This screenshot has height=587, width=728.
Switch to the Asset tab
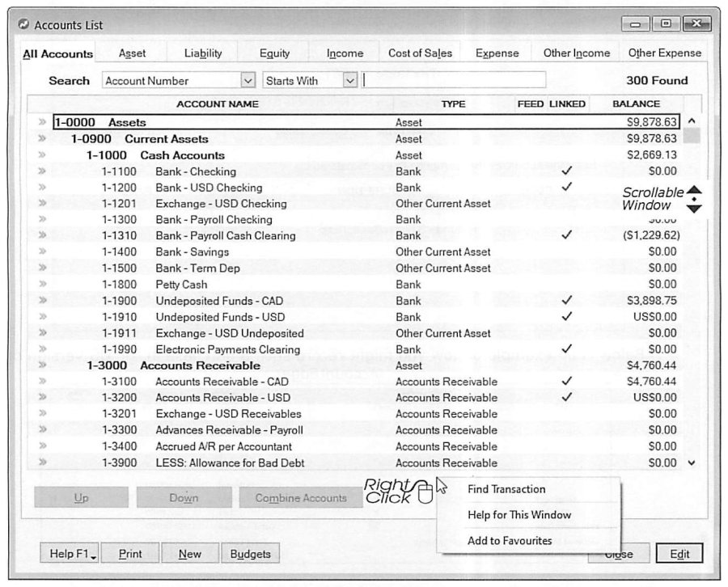coord(132,53)
